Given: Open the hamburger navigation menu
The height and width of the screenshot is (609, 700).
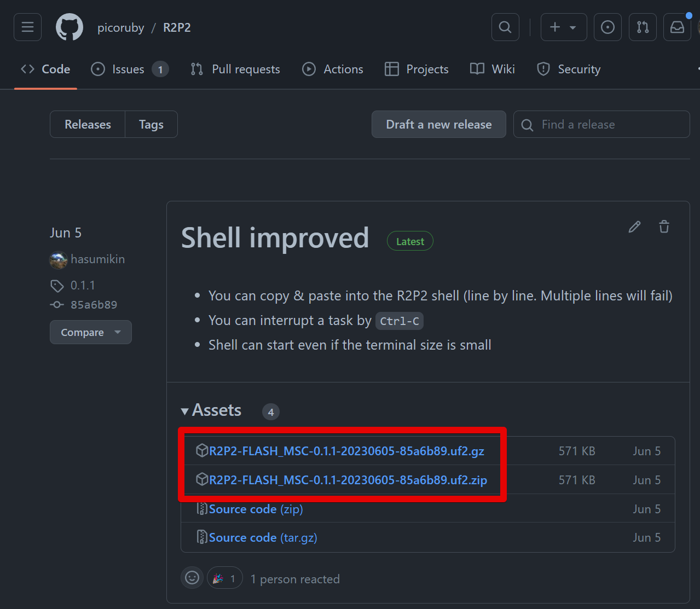Looking at the screenshot, I should (27, 27).
